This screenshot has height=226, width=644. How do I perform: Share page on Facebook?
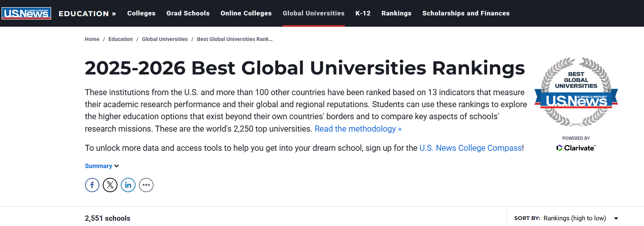click(92, 185)
